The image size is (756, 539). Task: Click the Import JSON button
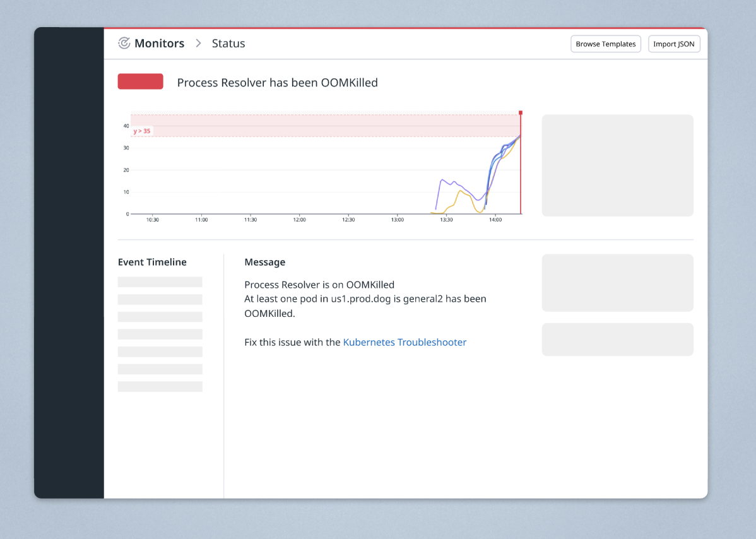[674, 44]
